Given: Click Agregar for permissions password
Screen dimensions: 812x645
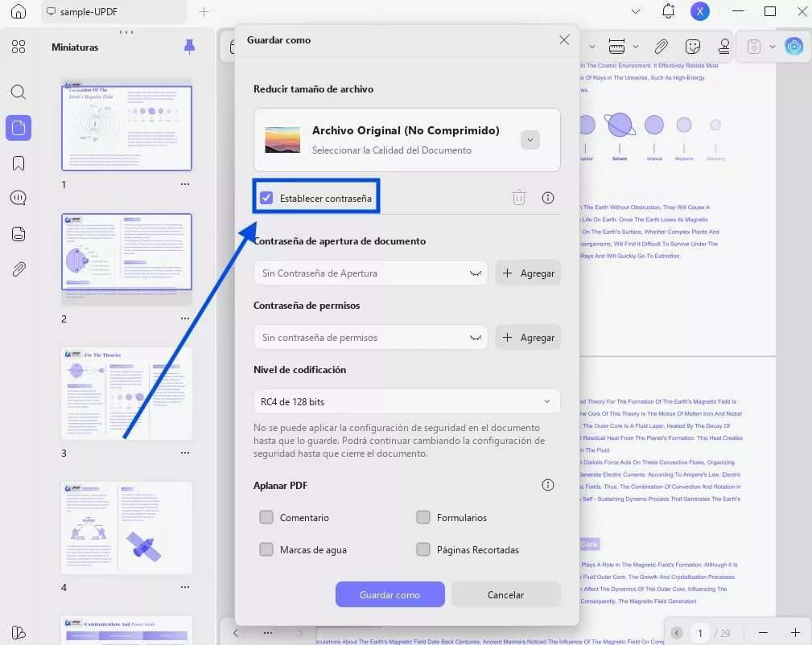Looking at the screenshot, I should pos(528,338).
